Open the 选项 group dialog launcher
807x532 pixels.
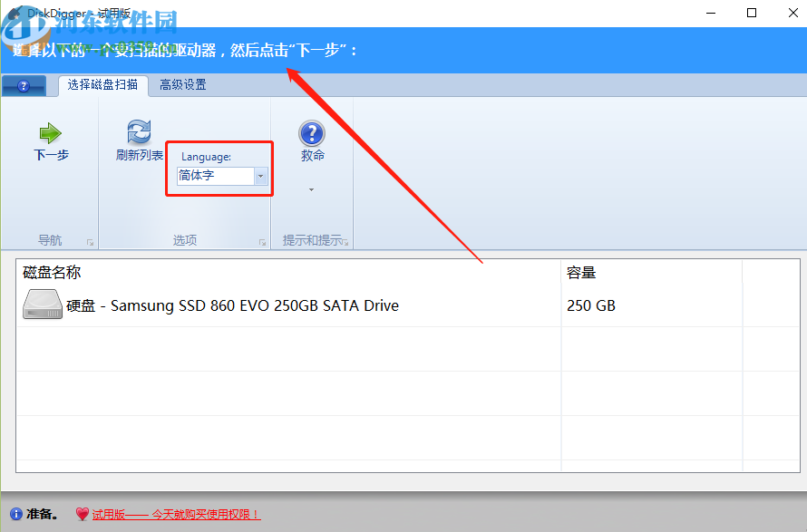click(262, 242)
